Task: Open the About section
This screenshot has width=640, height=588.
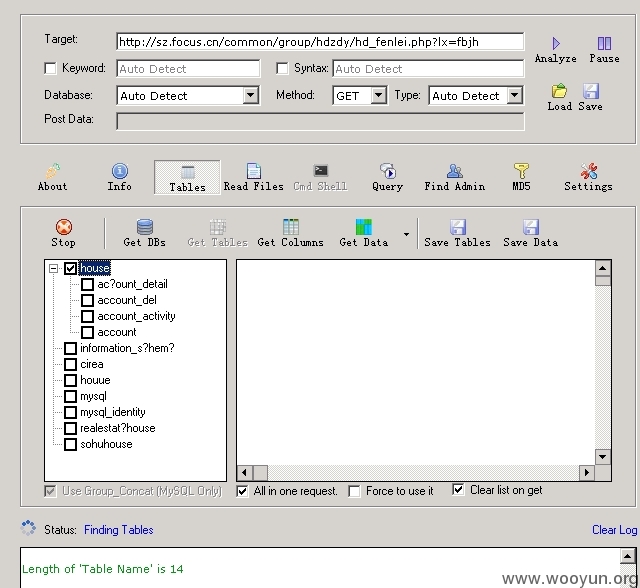Action: (52, 178)
